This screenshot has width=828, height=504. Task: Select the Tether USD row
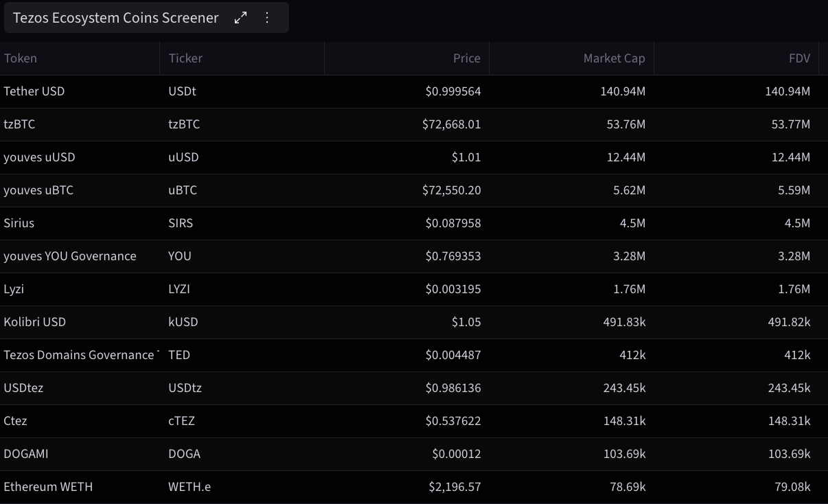414,91
